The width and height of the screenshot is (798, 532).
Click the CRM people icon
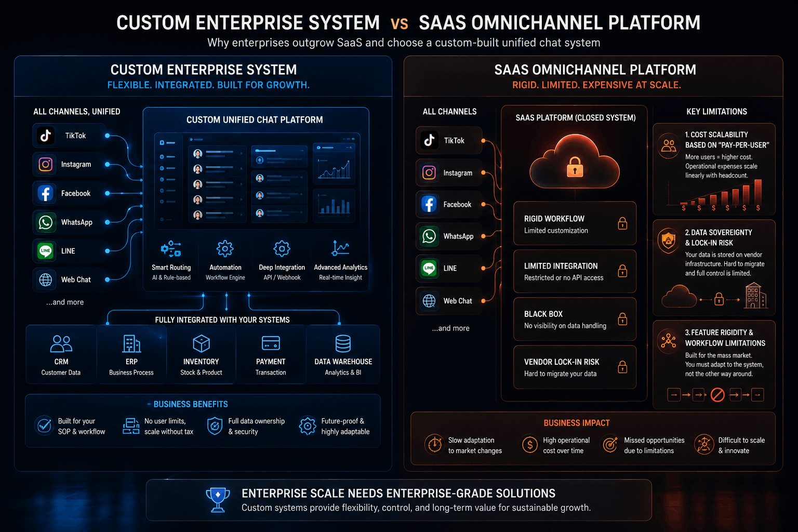click(x=61, y=343)
